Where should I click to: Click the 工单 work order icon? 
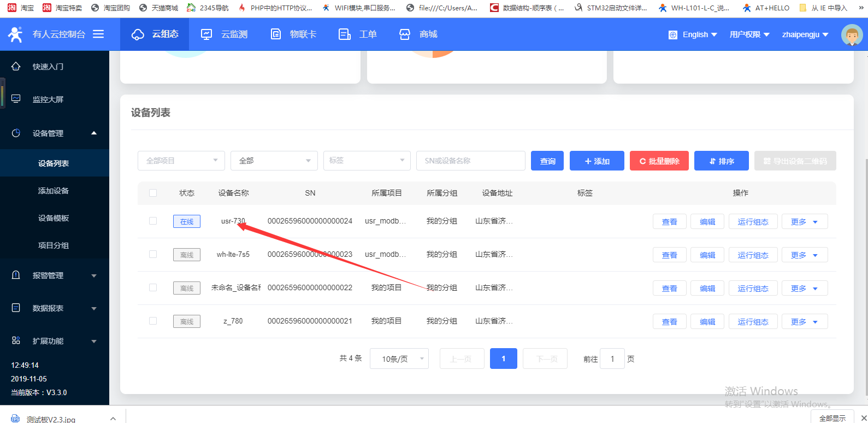click(x=345, y=34)
